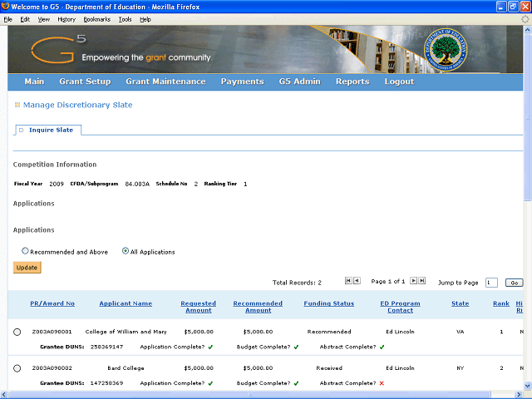Viewport: 532px width, 399px height.
Task: Select the Bard College row radio button
Action: pos(17,368)
